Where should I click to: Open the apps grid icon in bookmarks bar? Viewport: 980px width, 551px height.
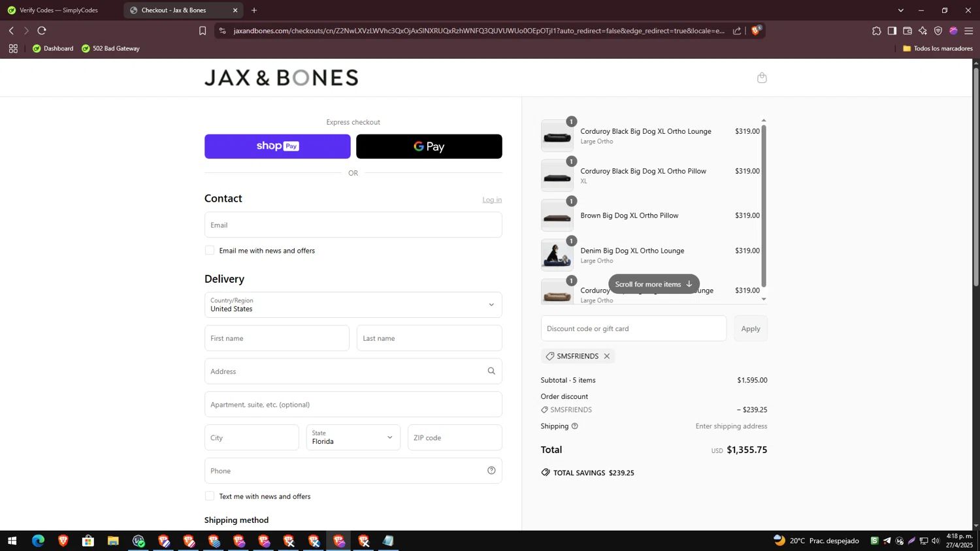click(x=13, y=48)
